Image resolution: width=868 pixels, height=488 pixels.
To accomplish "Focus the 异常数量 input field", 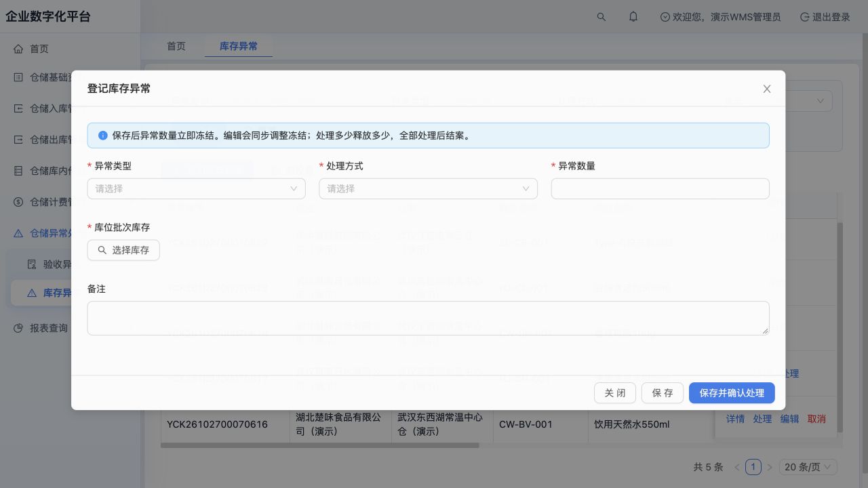I will (x=660, y=188).
